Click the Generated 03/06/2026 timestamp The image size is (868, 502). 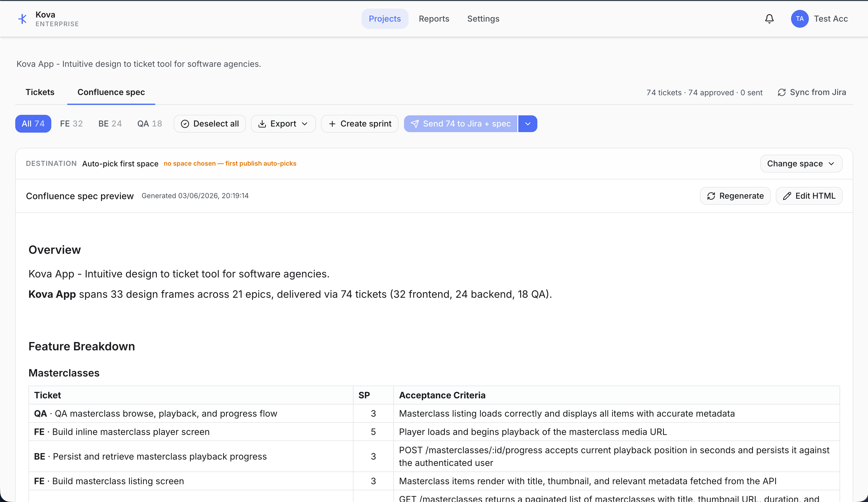tap(195, 196)
